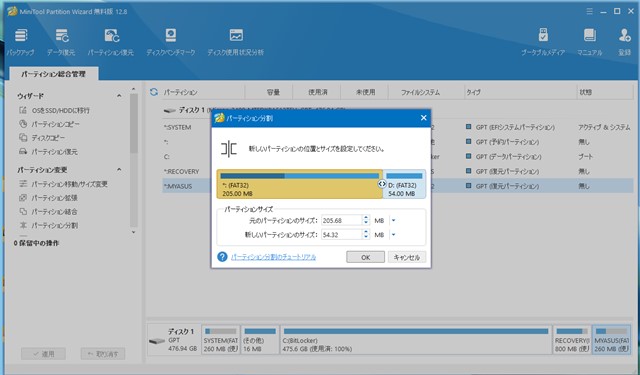
Task: Select the original FAT32 205.00 MB block
Action: 299,184
